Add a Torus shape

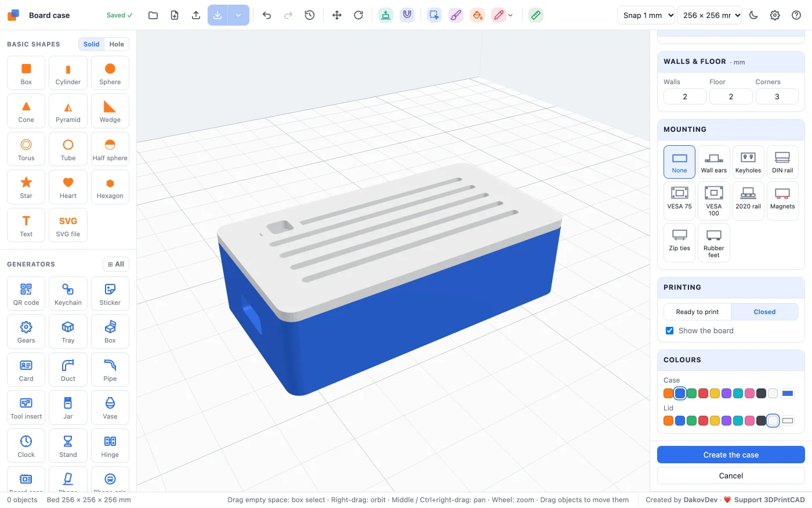pyautogui.click(x=26, y=149)
